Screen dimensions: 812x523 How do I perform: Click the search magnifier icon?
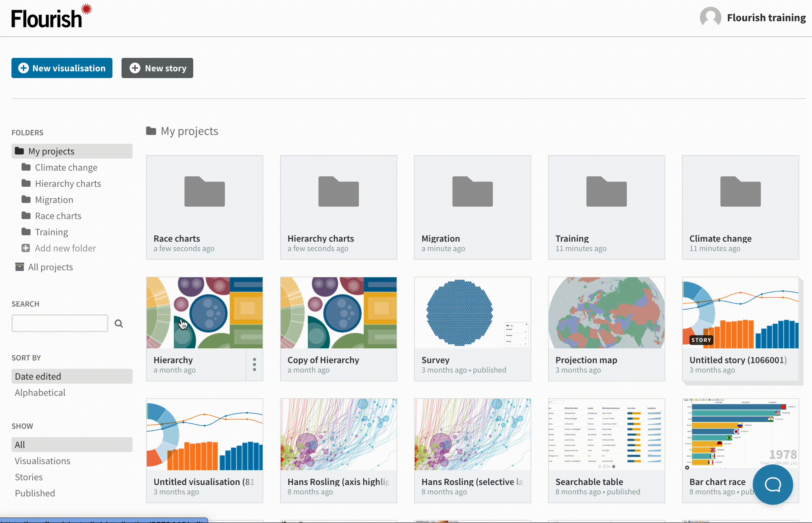(x=119, y=323)
